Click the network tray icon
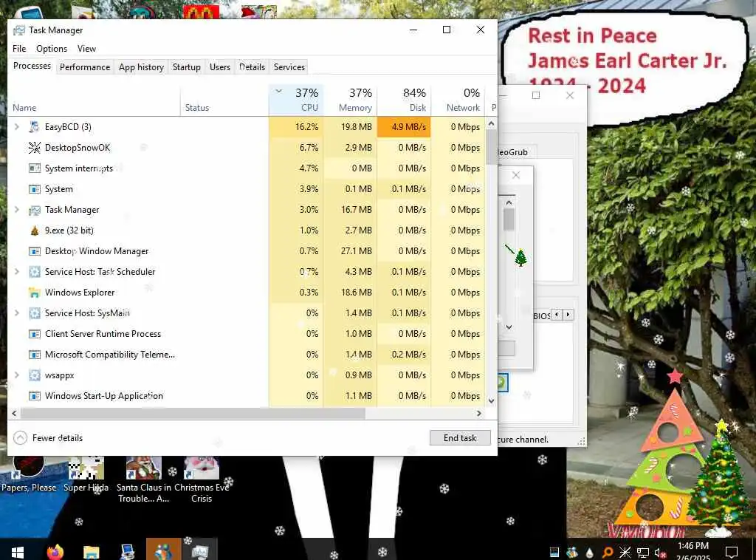The height and width of the screenshot is (560, 756). tap(642, 553)
